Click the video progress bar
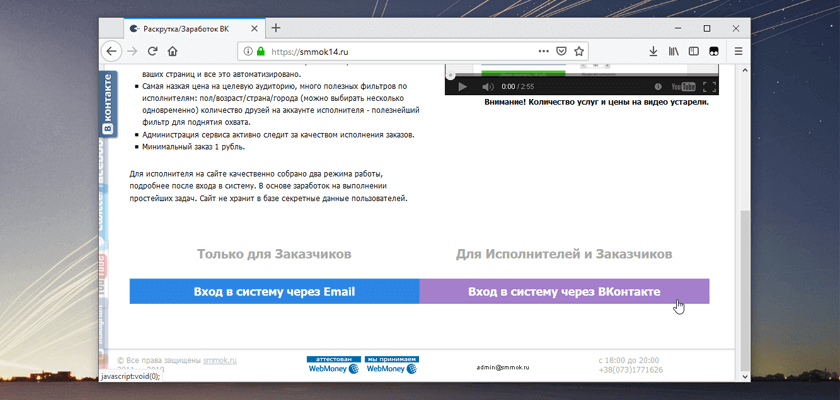Screen dimensions: 840x400 pos(582,77)
